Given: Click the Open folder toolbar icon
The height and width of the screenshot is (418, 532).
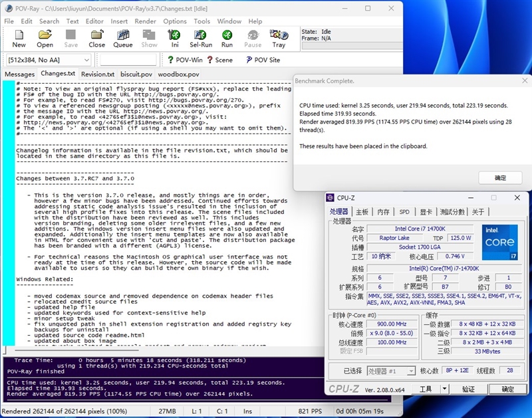Looking at the screenshot, I should (45, 39).
